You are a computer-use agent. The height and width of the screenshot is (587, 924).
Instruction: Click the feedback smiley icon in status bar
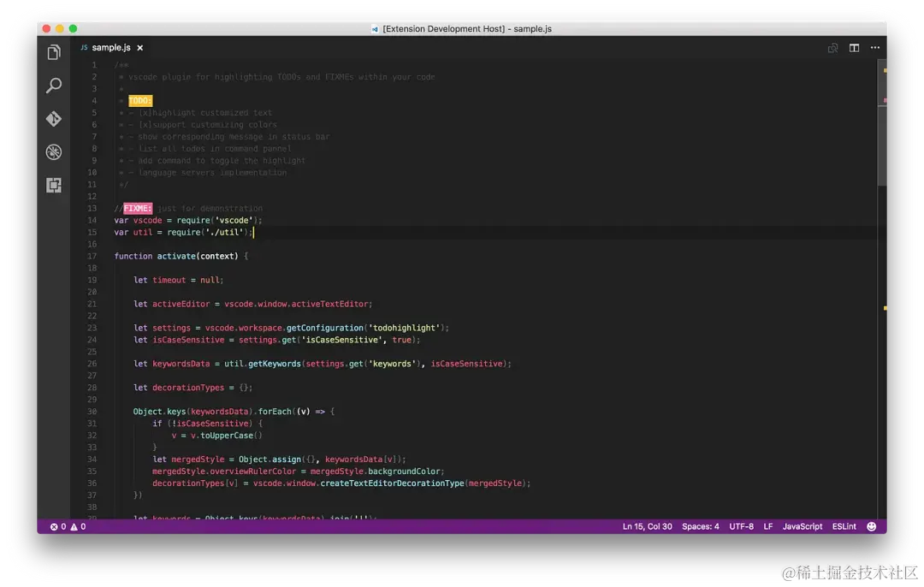(x=872, y=526)
